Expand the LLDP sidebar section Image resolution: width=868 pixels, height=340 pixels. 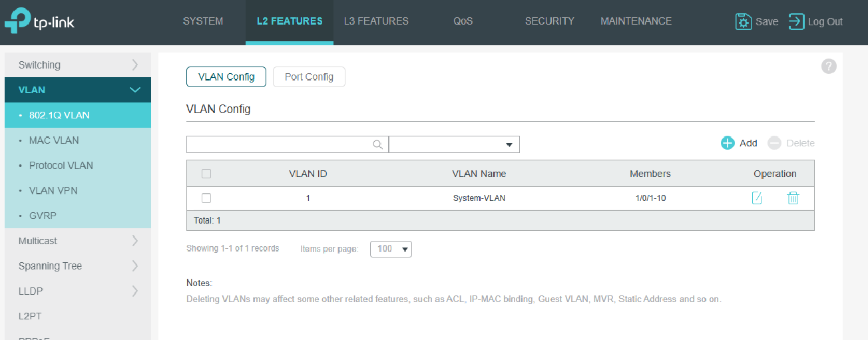click(78, 291)
